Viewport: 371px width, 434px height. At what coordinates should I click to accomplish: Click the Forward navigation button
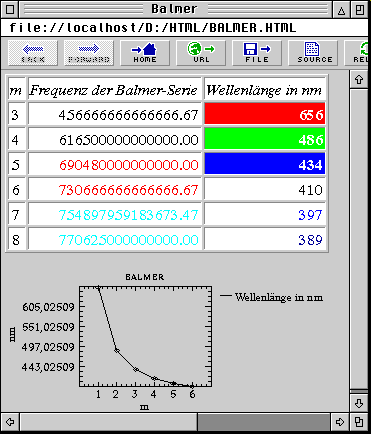tap(89, 53)
